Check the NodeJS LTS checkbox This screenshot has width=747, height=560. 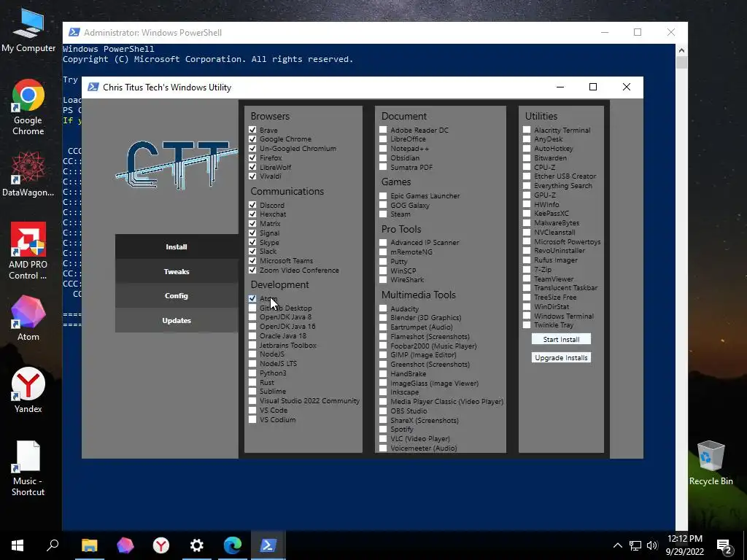click(x=252, y=363)
